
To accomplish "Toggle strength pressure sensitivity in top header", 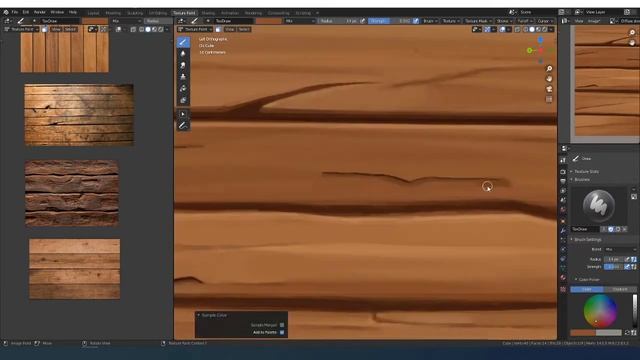I will pos(416,21).
